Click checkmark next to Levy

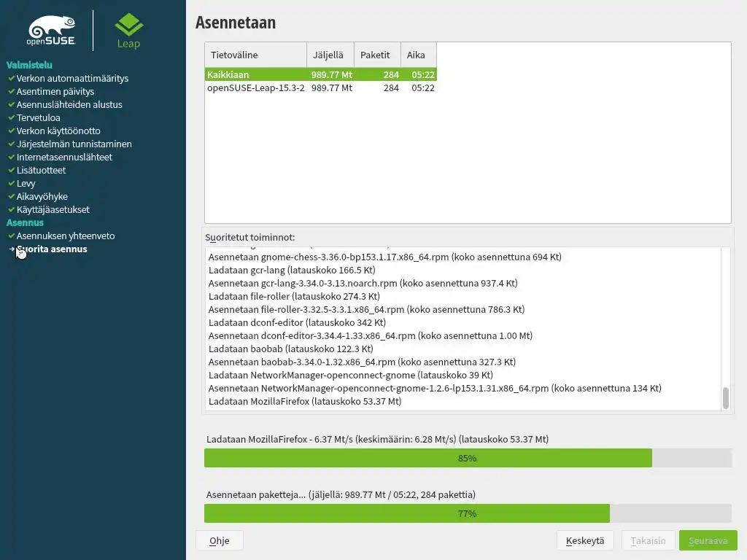(12, 183)
